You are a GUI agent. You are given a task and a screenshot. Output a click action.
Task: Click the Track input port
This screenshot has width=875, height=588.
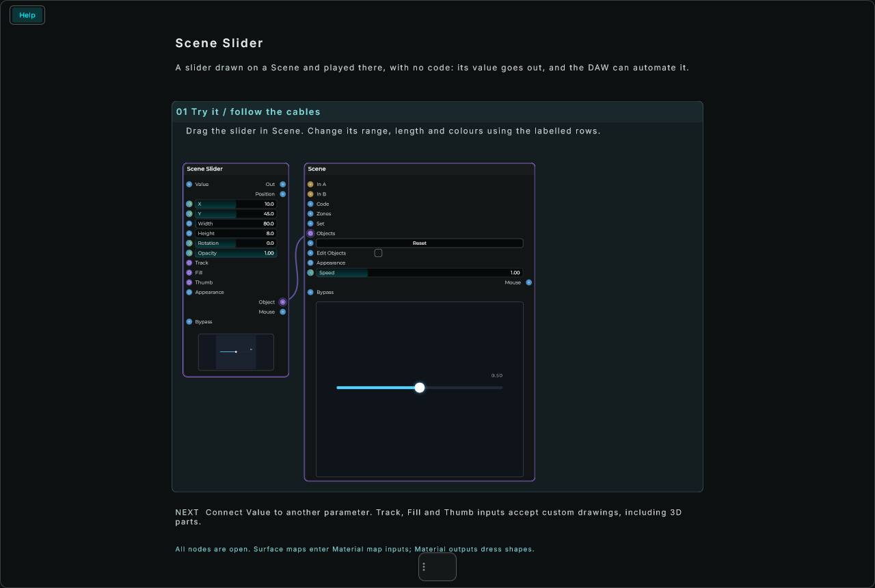(x=189, y=263)
